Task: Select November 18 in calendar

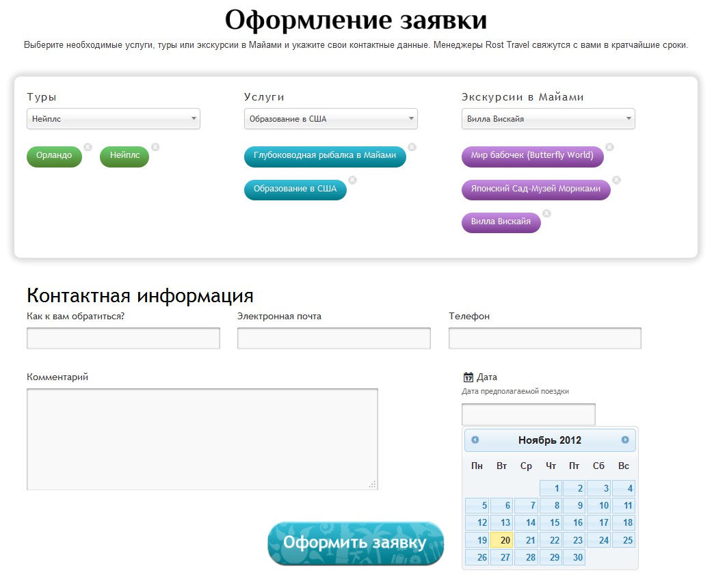Action: pyautogui.click(x=624, y=523)
